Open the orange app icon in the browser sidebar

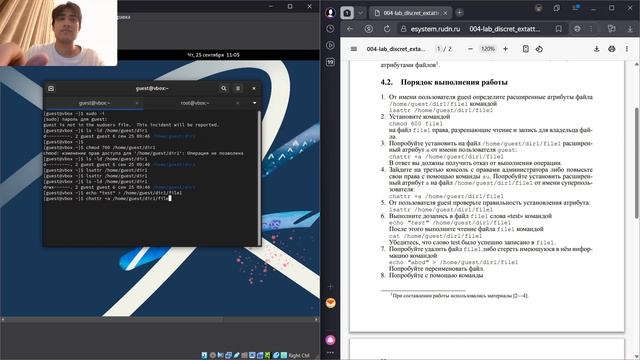point(331,303)
